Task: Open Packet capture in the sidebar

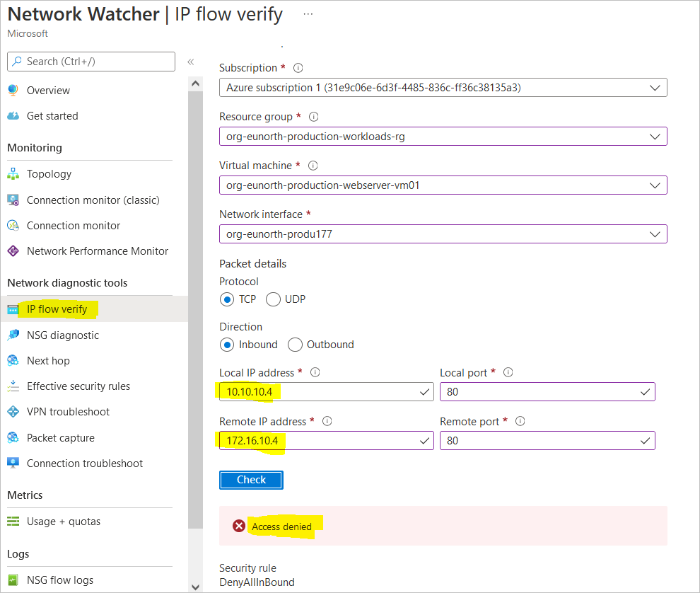Action: (61, 437)
